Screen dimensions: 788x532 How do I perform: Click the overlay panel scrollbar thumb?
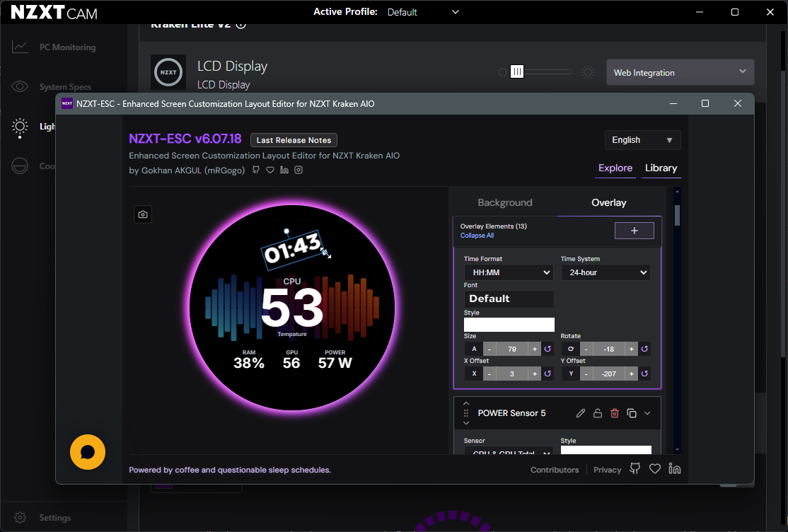tap(677, 215)
